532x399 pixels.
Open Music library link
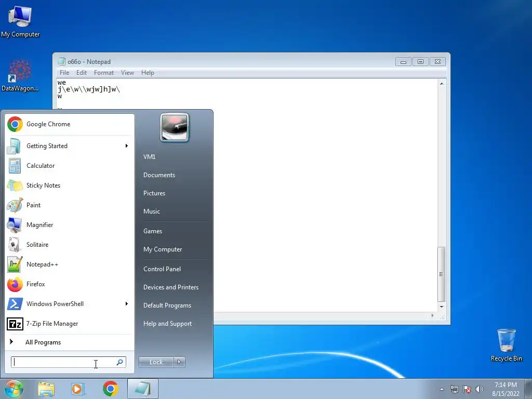pyautogui.click(x=152, y=211)
